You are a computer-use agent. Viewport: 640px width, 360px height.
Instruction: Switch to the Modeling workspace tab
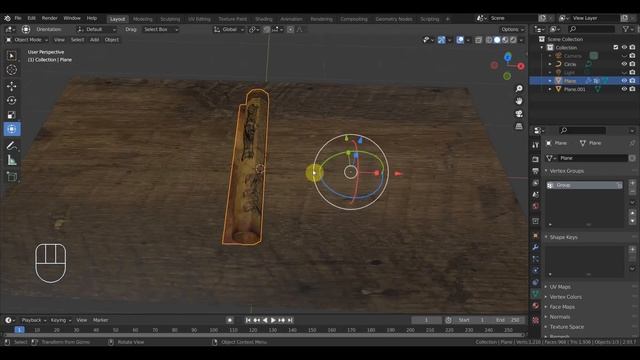[x=142, y=19]
